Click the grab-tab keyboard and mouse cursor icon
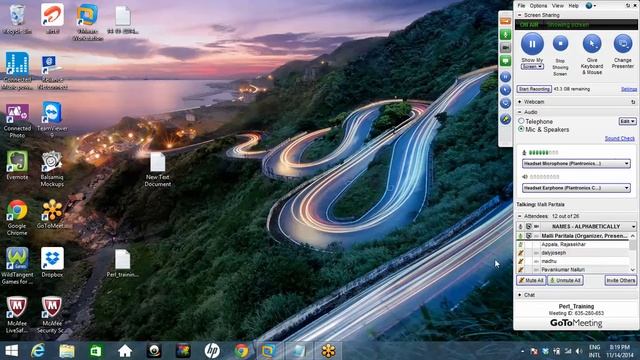The image size is (640, 360). [505, 90]
